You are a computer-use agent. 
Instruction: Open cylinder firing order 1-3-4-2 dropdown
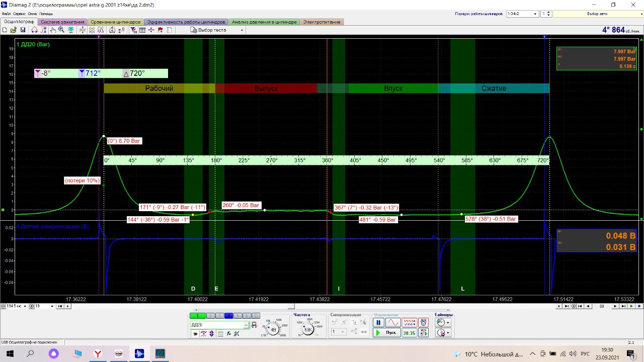pyautogui.click(x=522, y=14)
